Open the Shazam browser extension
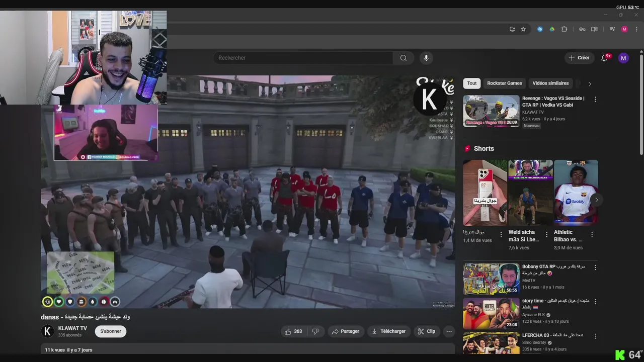 tap(540, 29)
